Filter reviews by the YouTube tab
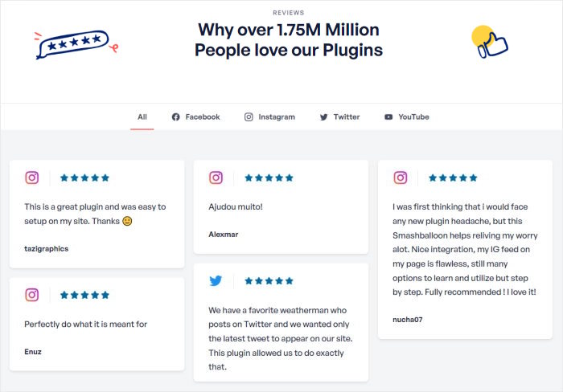 (x=406, y=116)
